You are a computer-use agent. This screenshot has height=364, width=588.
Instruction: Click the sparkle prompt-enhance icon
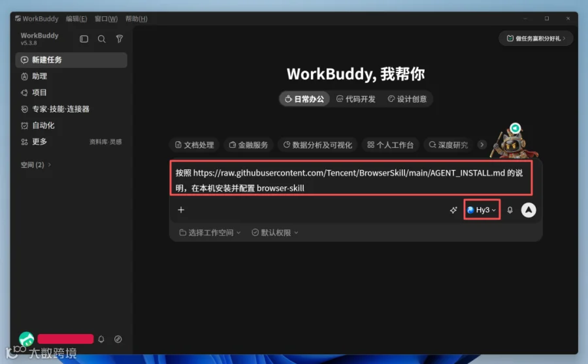point(453,210)
